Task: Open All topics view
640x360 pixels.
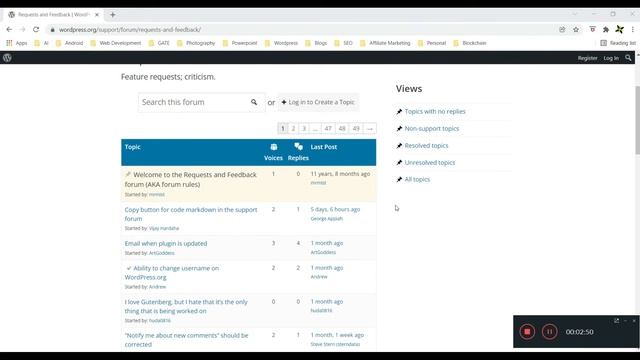Action: pos(417,179)
